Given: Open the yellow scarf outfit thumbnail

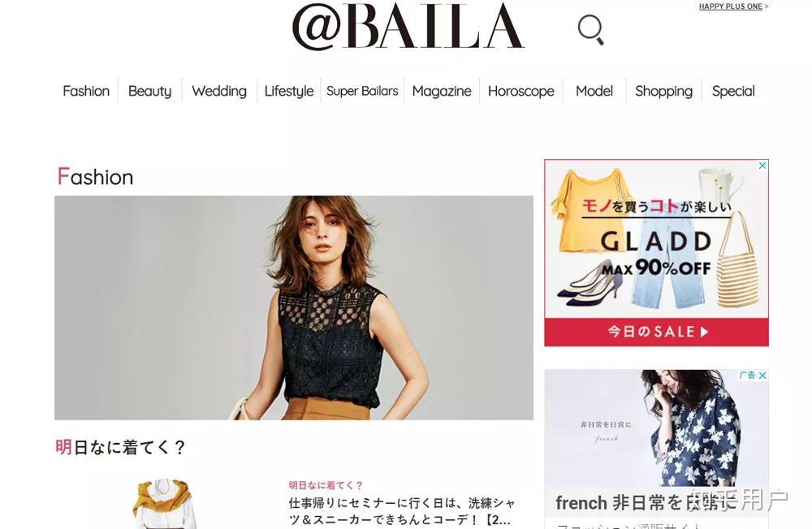Looking at the screenshot, I should (x=162, y=504).
